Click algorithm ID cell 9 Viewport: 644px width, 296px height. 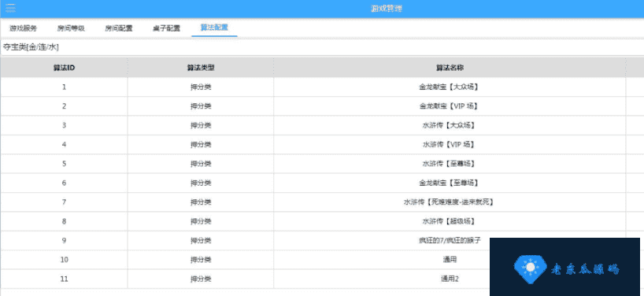coord(64,240)
